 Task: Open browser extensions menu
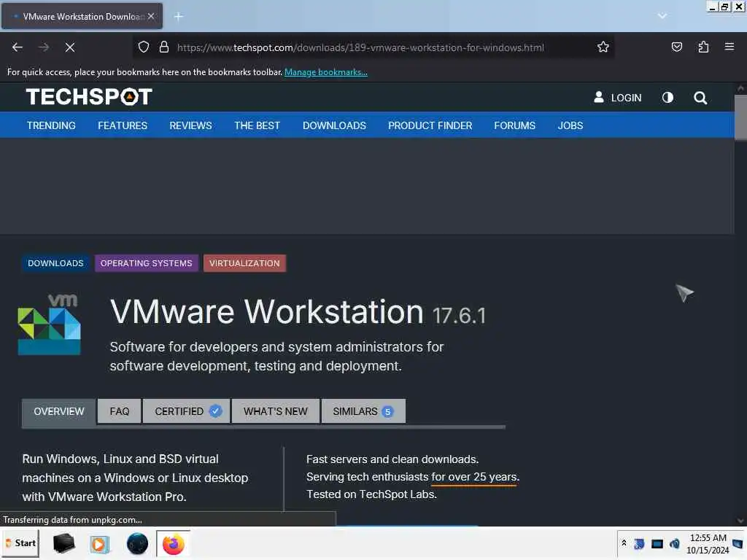(703, 47)
